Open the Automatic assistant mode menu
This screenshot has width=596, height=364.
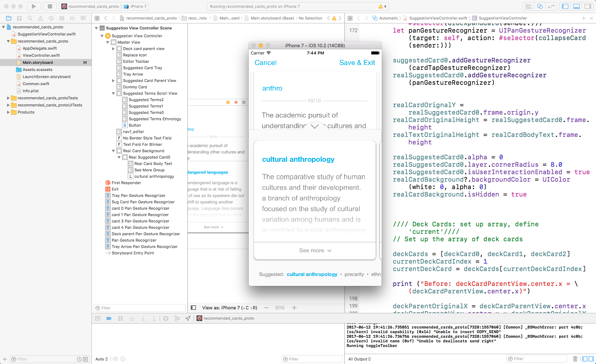[385, 18]
